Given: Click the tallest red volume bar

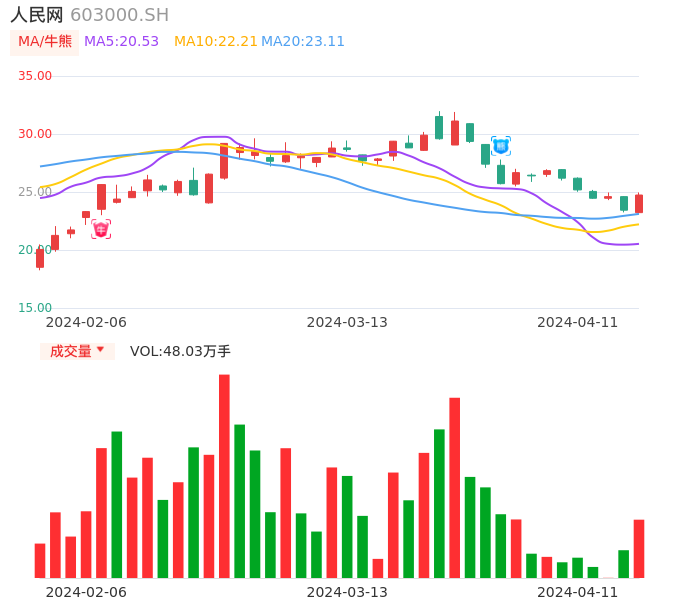Looking at the screenshot, I should [224, 476].
